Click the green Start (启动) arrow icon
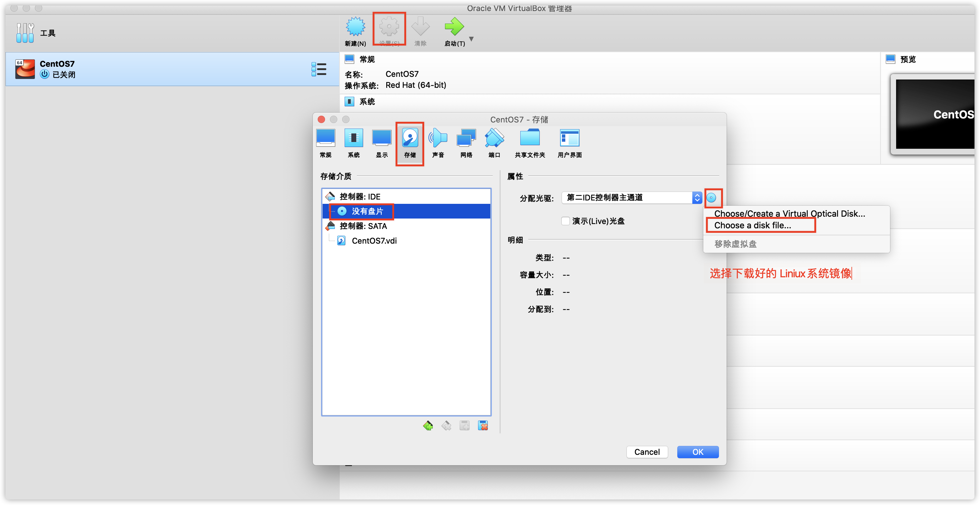The width and height of the screenshot is (980, 505). [454, 27]
